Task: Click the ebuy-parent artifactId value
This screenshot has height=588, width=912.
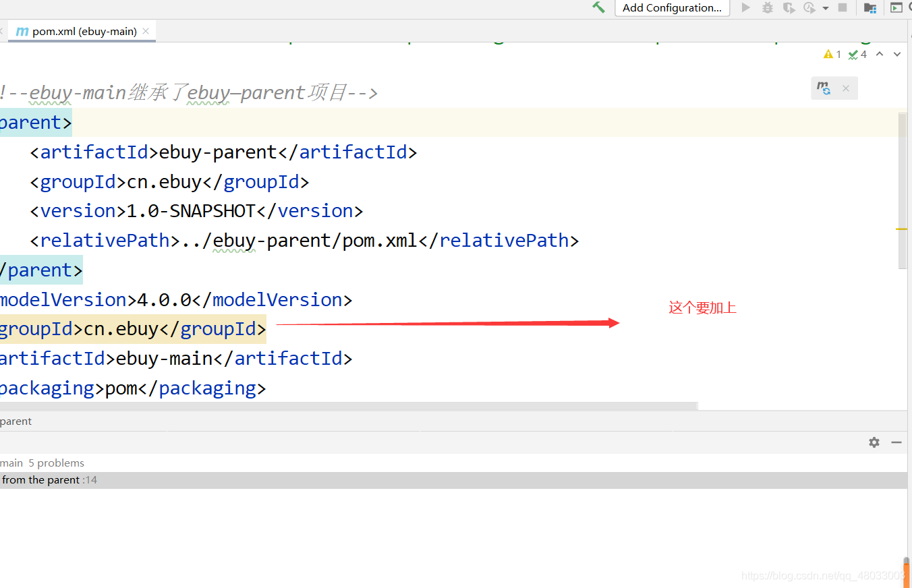Action: tap(218, 152)
